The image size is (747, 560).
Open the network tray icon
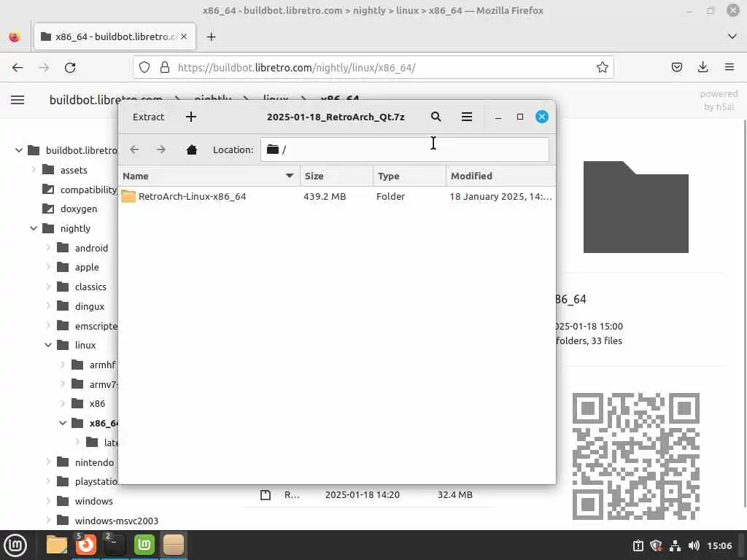pos(675,545)
